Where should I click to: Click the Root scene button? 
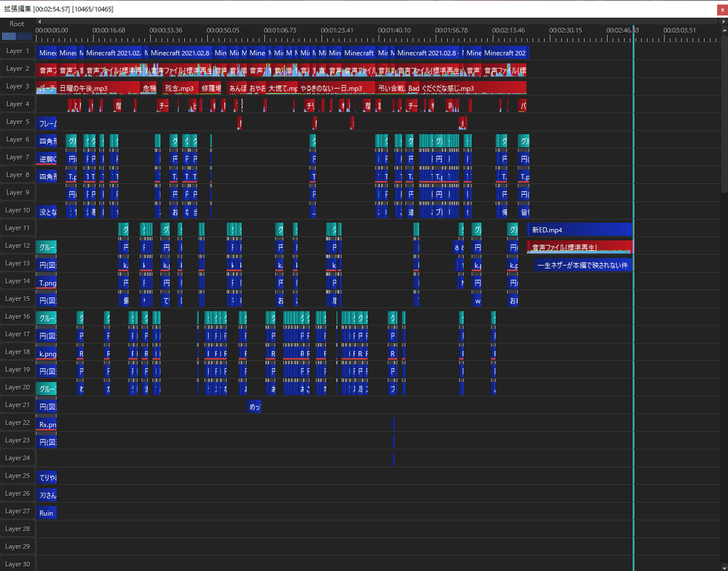(18, 24)
